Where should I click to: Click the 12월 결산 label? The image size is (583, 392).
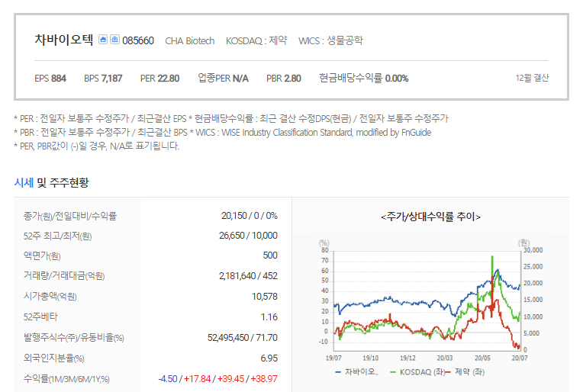coord(532,78)
